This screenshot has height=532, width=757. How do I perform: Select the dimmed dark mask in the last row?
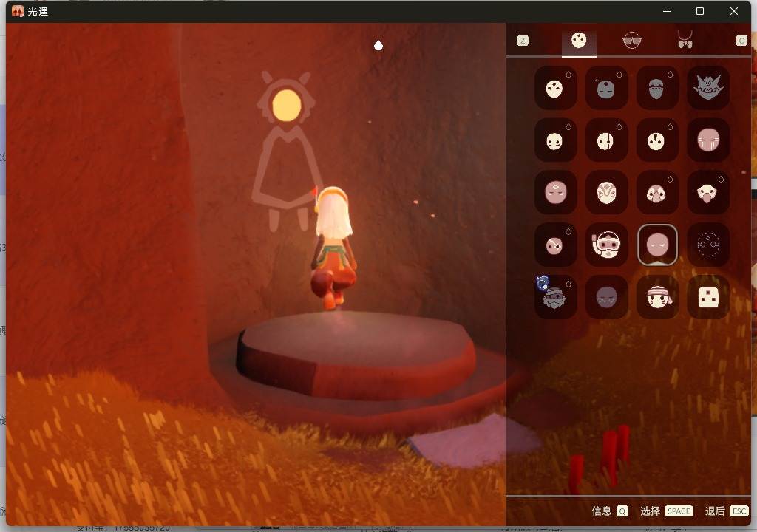point(606,297)
